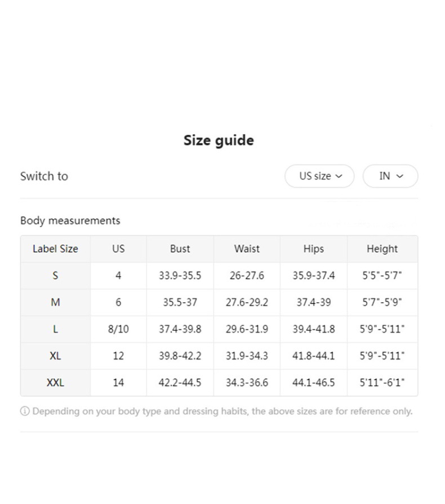The height and width of the screenshot is (504, 445).
Task: Select the Waist column header
Action: (247, 249)
